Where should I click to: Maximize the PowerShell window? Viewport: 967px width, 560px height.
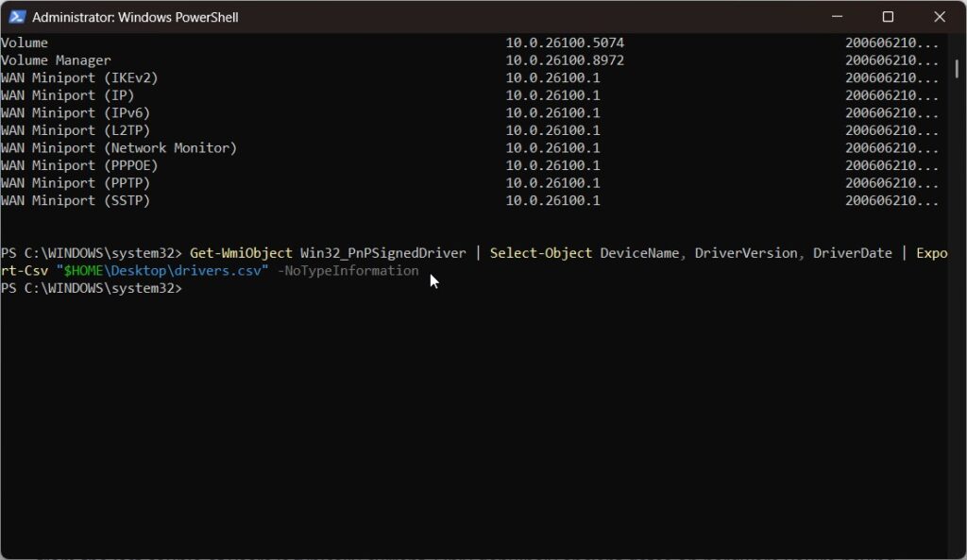coord(888,17)
